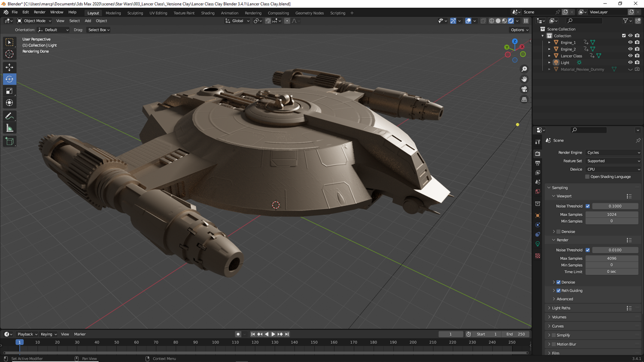Hide Engine_2 in viewport
644x362 pixels.
pos(630,49)
